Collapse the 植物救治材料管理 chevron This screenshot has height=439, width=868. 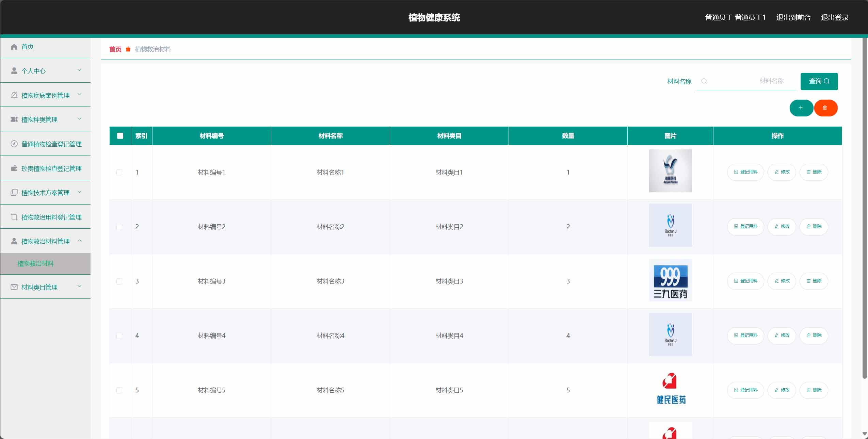point(79,241)
